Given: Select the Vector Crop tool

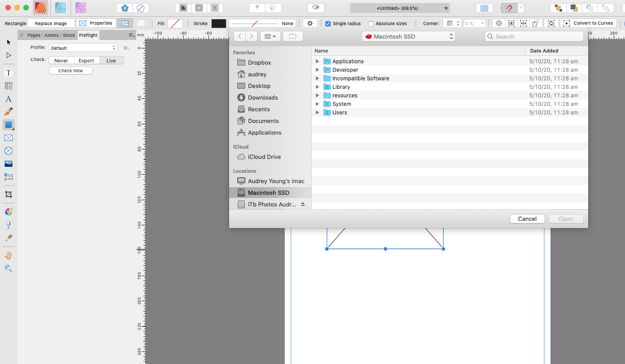Looking at the screenshot, I should point(8,194).
